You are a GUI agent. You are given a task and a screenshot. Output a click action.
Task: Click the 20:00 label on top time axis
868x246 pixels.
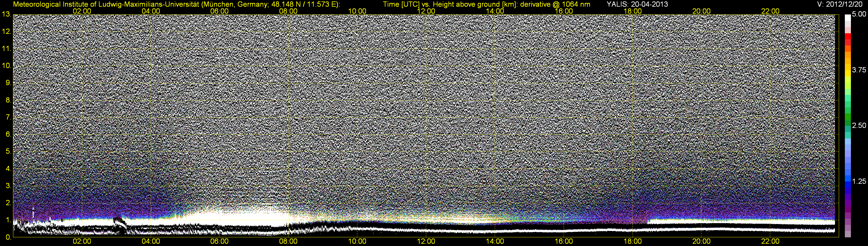[x=702, y=11]
